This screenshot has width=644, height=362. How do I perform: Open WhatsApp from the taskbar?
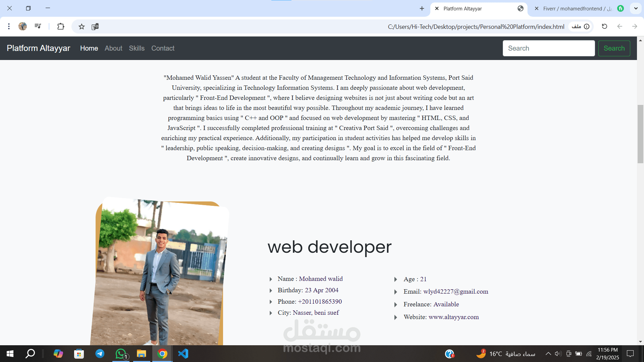click(121, 354)
